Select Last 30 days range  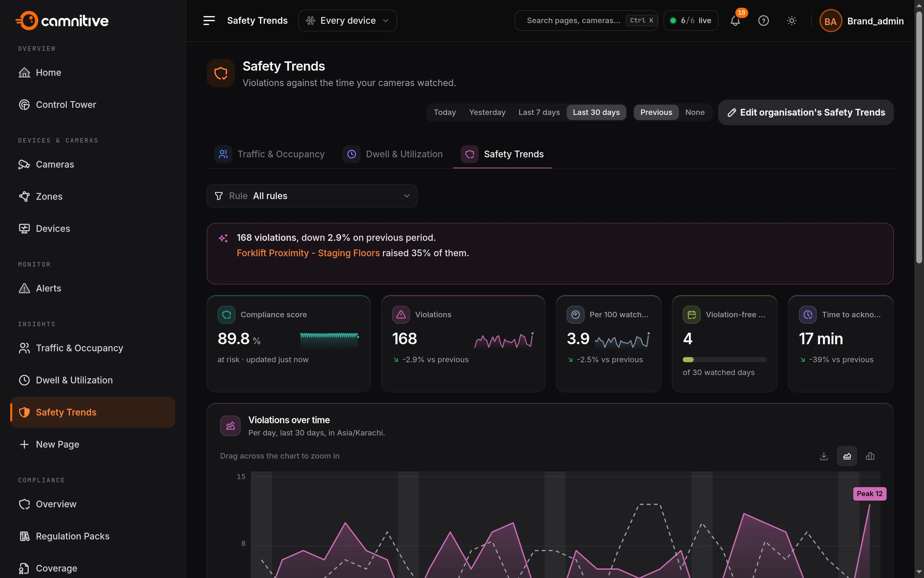[596, 112]
